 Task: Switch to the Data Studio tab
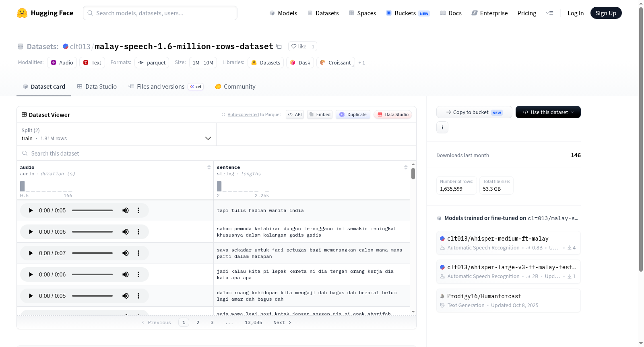[x=97, y=87]
